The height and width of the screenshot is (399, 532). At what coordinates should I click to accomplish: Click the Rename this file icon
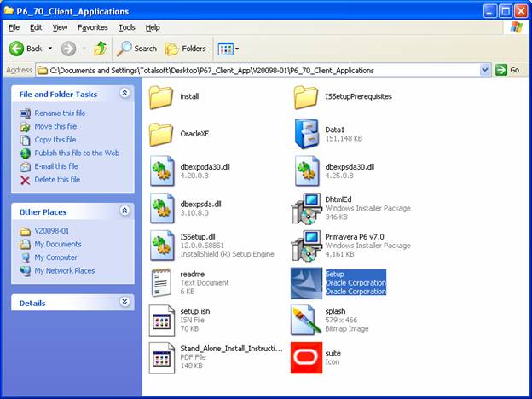coord(25,113)
